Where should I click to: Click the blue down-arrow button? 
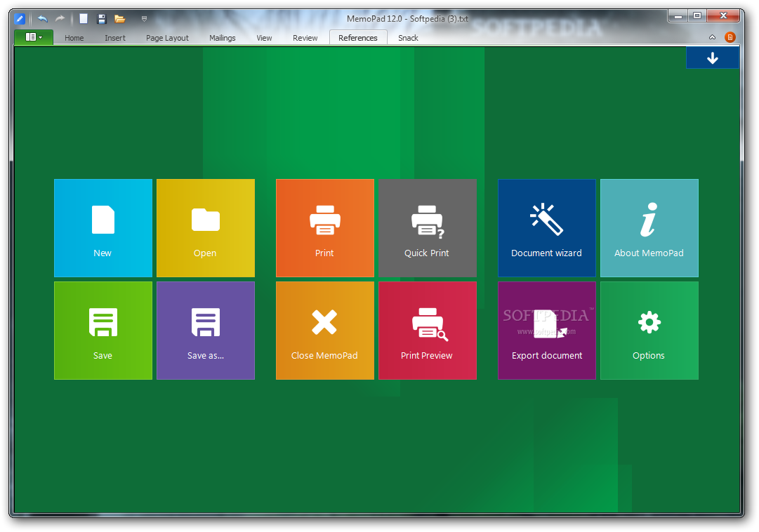pyautogui.click(x=713, y=58)
